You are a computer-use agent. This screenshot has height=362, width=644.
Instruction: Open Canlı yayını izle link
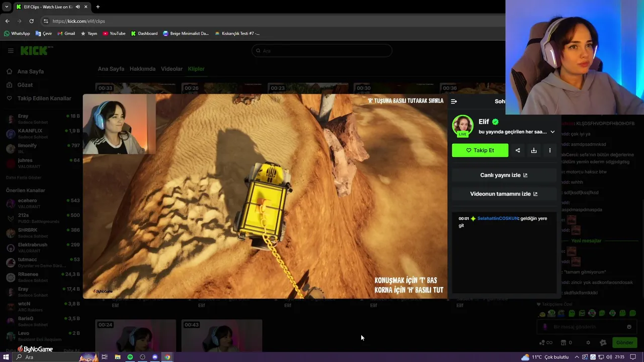[504, 175]
